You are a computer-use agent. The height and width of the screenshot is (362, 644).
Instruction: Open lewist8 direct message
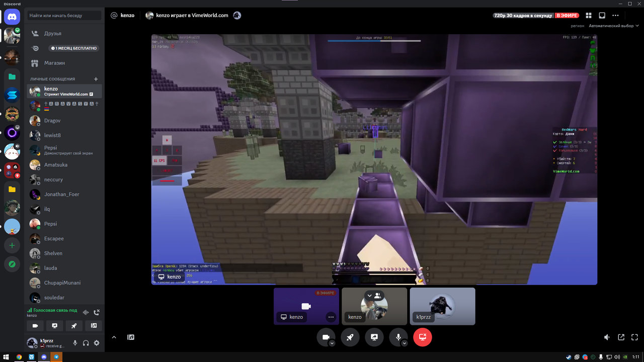click(x=64, y=135)
